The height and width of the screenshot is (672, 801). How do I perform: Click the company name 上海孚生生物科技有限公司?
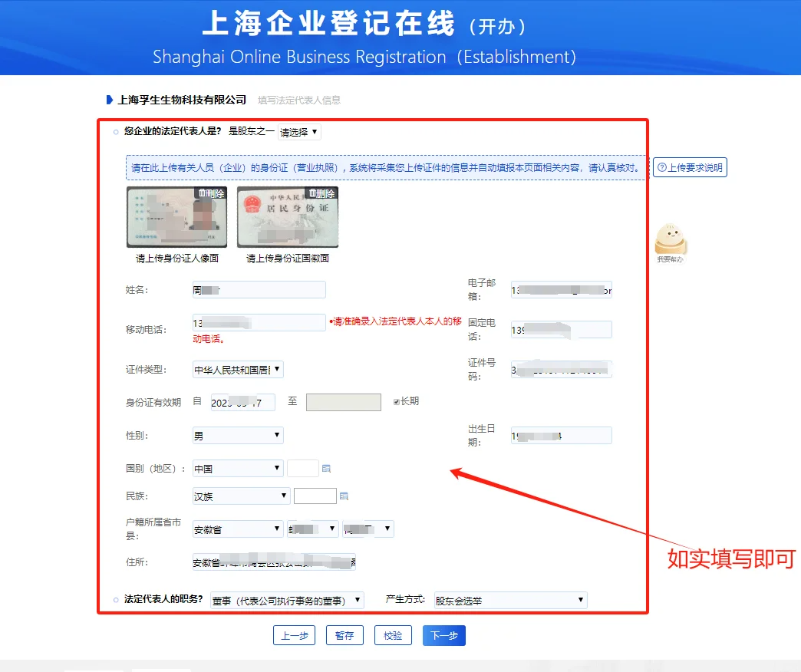tap(183, 100)
